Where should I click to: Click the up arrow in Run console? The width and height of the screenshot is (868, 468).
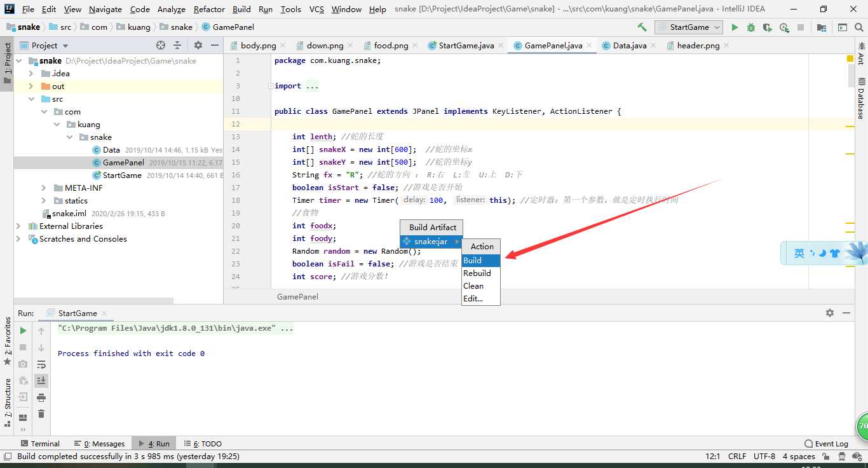(41, 331)
